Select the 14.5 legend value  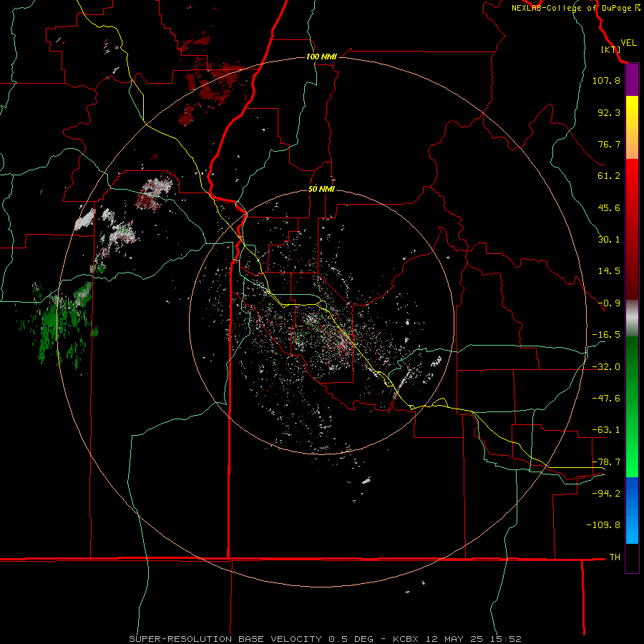click(609, 271)
